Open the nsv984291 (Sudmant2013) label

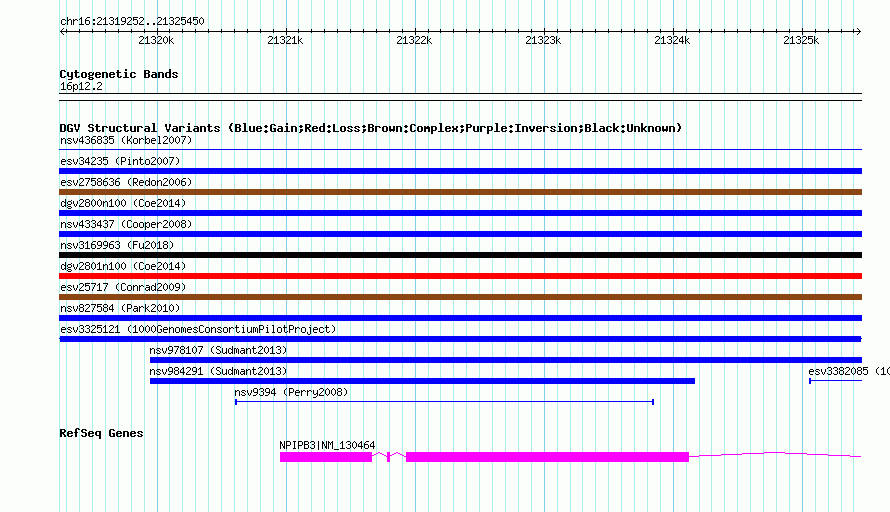[x=218, y=371]
